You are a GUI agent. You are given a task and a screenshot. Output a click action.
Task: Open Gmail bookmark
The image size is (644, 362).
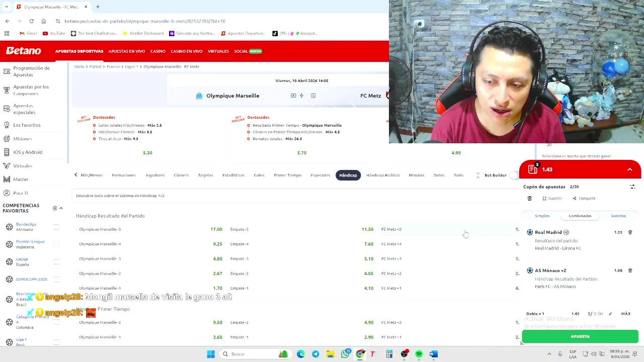[x=28, y=34]
